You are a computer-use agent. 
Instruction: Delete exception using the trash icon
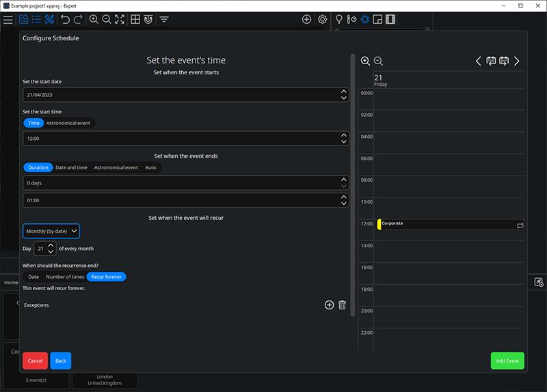[x=343, y=305]
